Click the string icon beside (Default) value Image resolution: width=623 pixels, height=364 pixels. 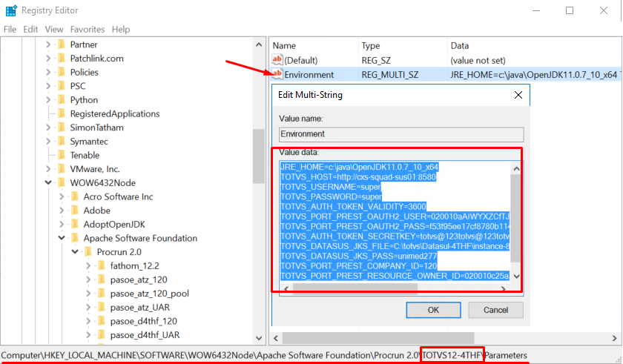(x=277, y=60)
